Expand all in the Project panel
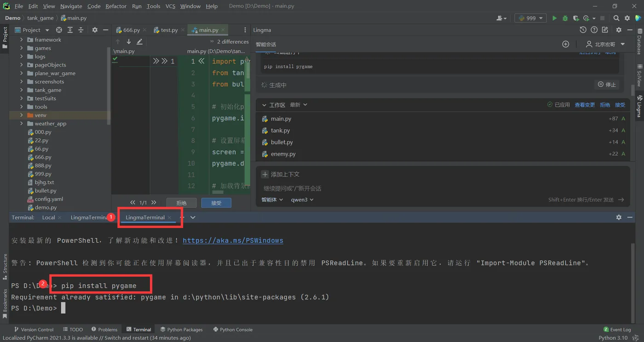The width and height of the screenshot is (644, 342). pyautogui.click(x=70, y=30)
